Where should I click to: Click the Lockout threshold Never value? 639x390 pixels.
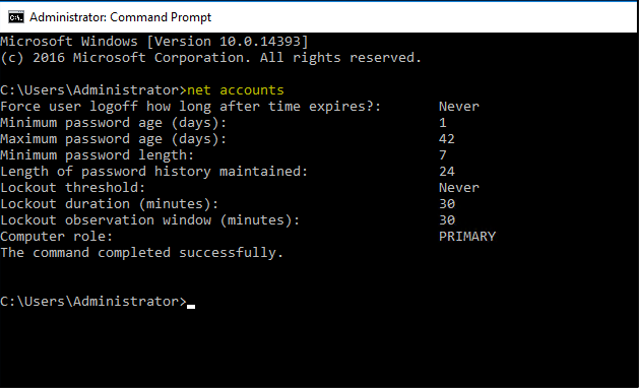(459, 188)
